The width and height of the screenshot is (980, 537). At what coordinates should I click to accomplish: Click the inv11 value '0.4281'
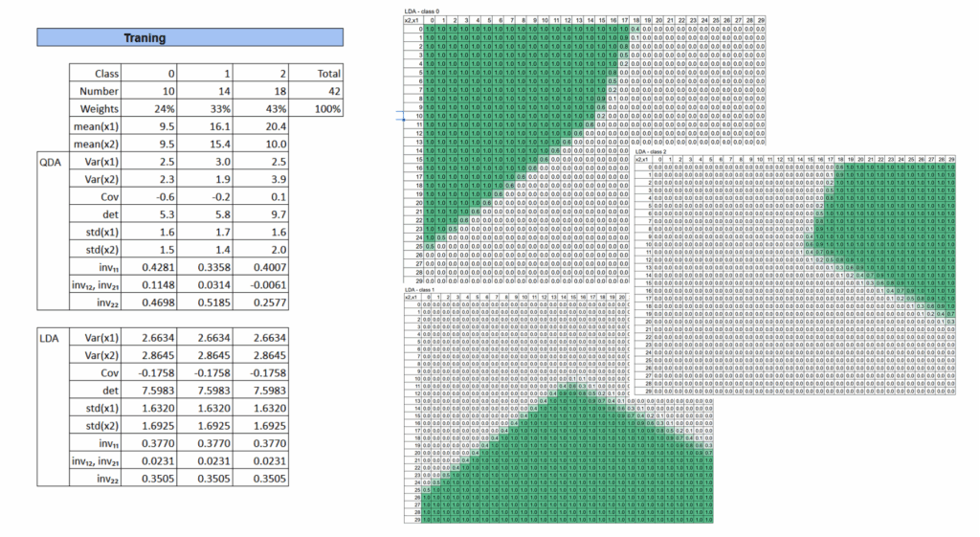[x=148, y=267]
